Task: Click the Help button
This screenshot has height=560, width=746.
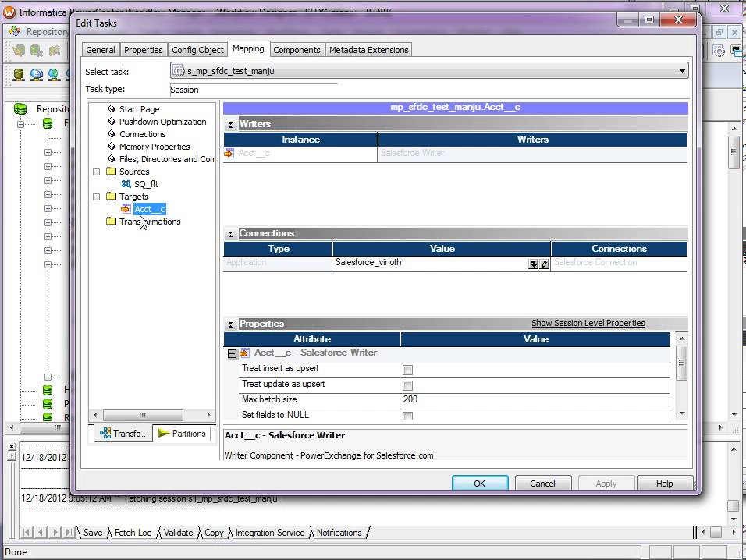Action: 664,483
